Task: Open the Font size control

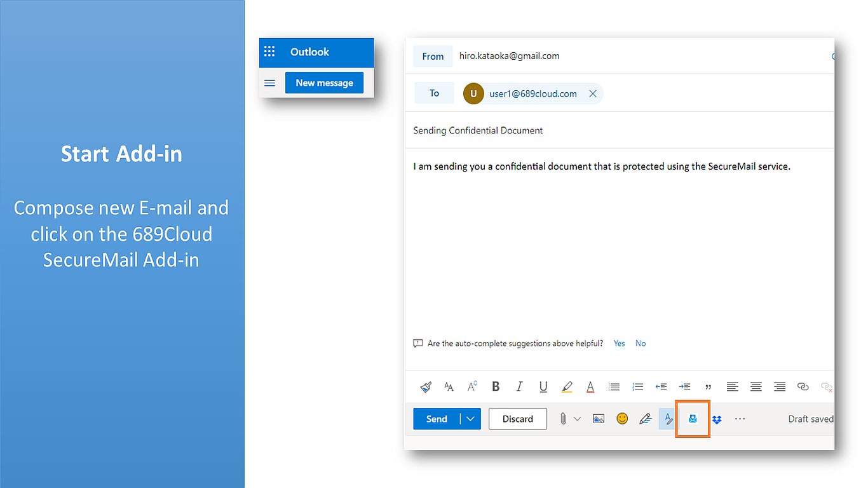Action: (472, 386)
